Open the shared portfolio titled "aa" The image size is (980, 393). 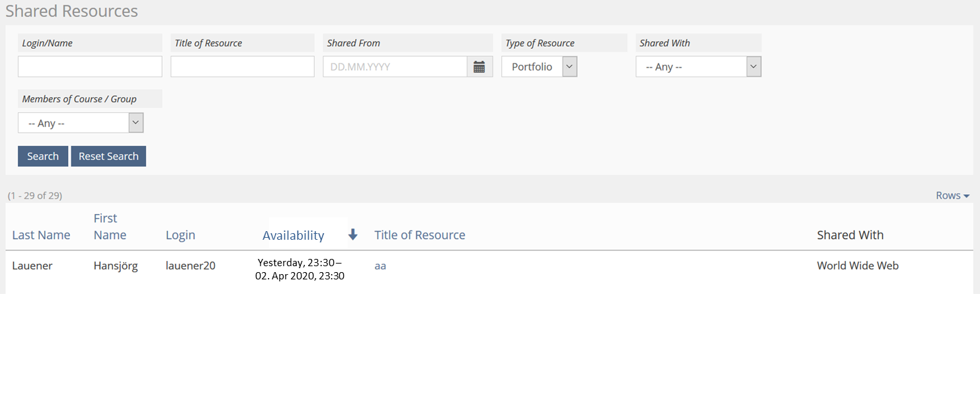[380, 266]
